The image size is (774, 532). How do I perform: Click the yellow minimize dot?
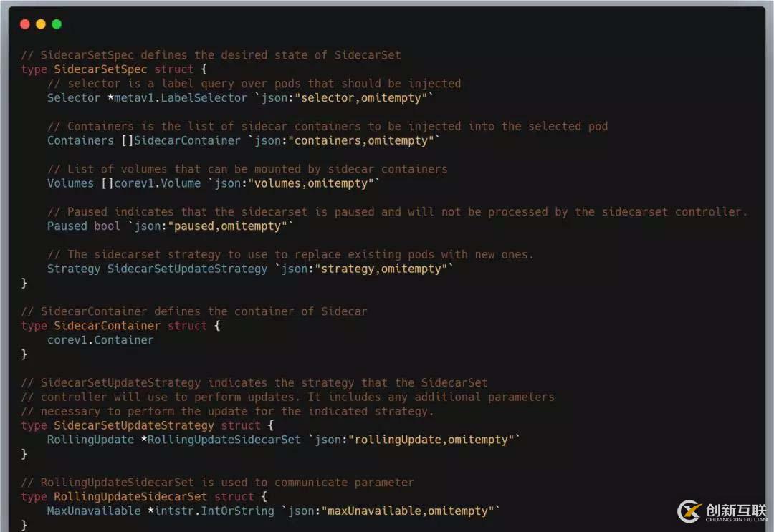[41, 24]
